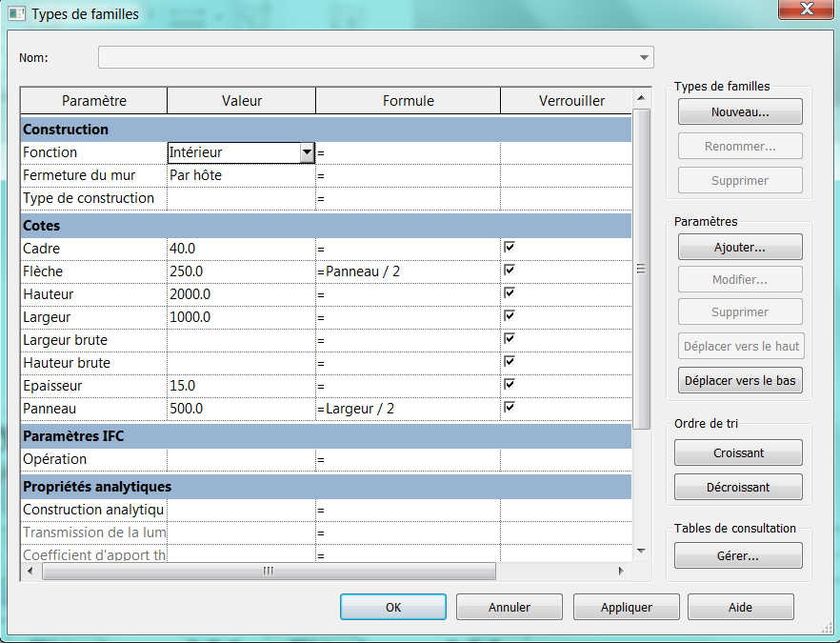840x643 pixels.
Task: Click Déplacer vers le bas
Action: pyautogui.click(x=739, y=380)
